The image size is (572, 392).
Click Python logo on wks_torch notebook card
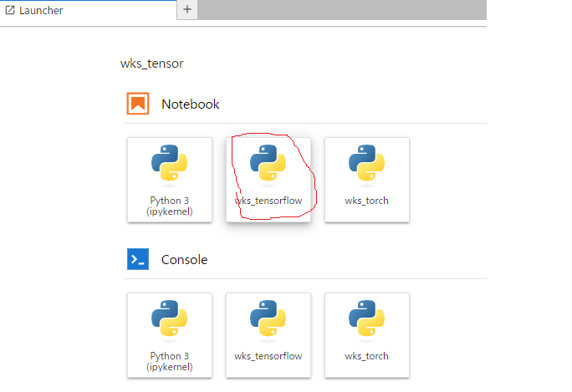(x=366, y=163)
